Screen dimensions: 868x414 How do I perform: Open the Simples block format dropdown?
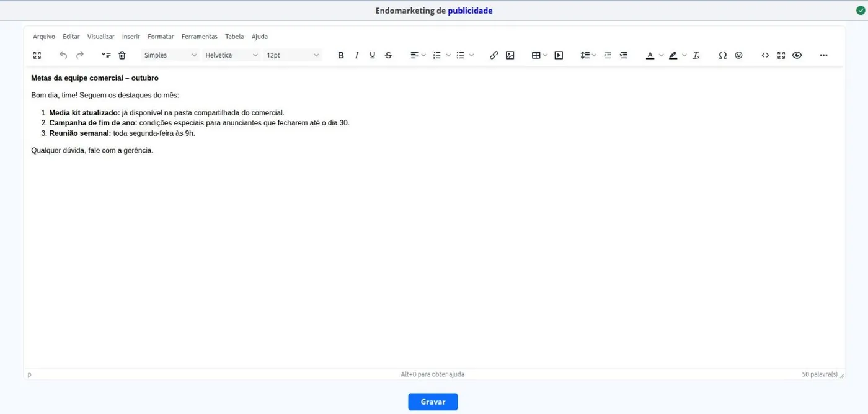coord(170,55)
